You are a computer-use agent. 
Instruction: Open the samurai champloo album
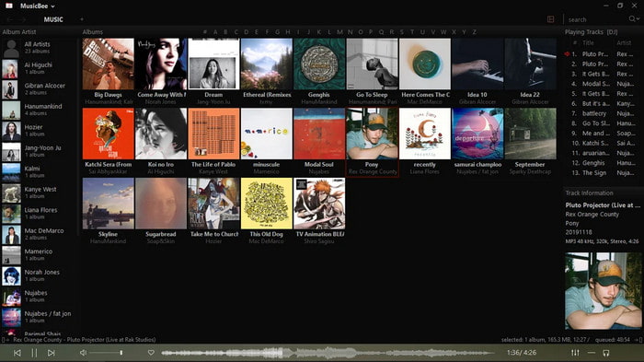tap(477, 134)
